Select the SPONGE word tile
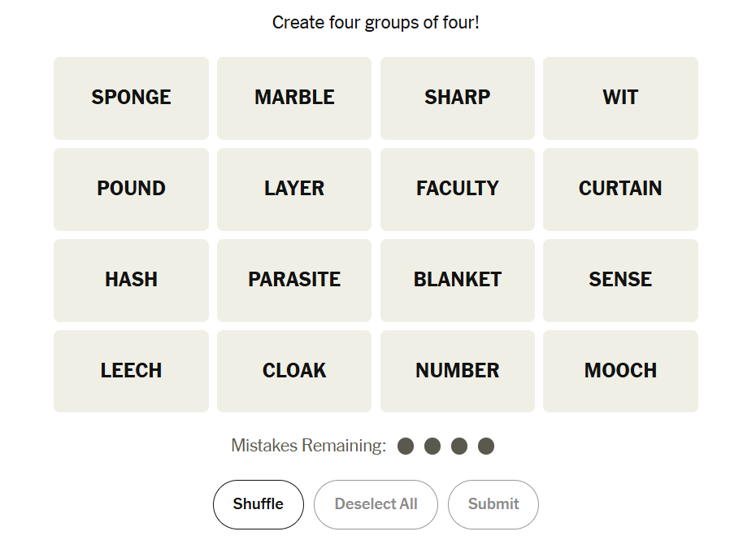 pos(131,98)
